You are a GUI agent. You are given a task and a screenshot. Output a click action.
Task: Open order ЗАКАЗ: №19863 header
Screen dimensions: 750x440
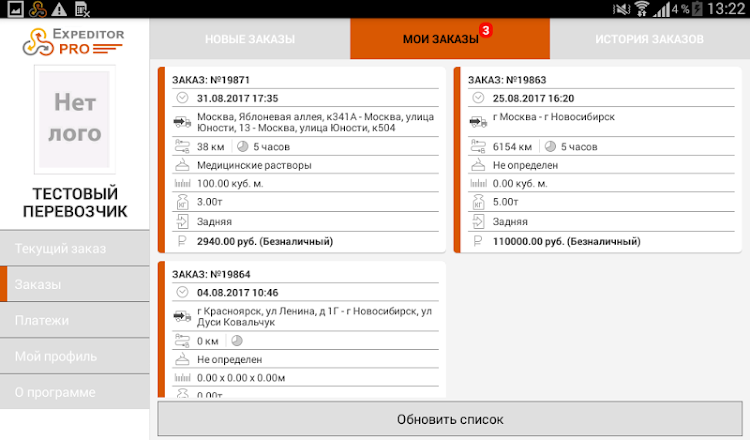click(x=507, y=80)
